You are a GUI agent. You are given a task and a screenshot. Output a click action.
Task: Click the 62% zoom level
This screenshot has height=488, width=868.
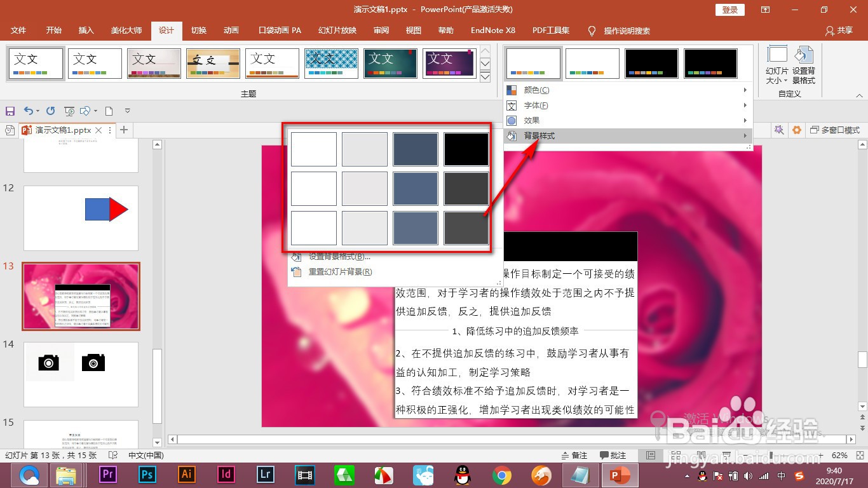[x=839, y=456]
